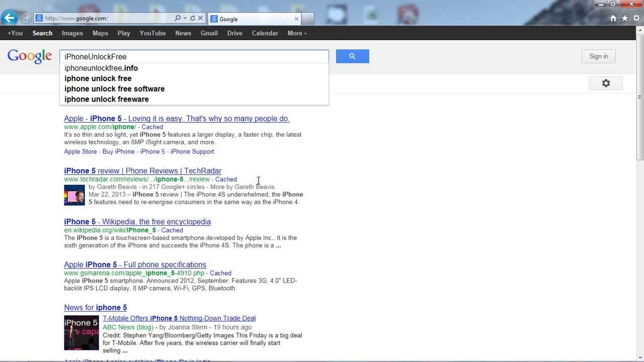Click Apple Store sitelink

pyautogui.click(x=80, y=151)
